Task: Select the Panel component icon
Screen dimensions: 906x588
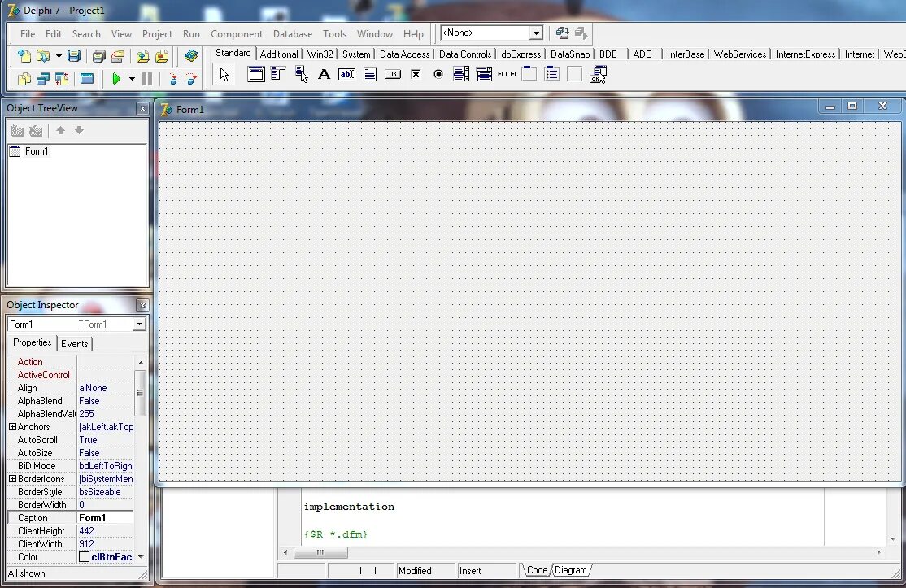Action: [x=574, y=74]
